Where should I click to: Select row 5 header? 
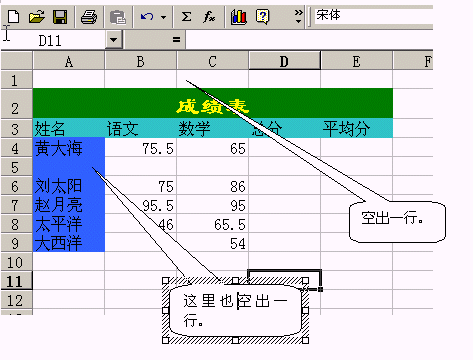(x=16, y=167)
